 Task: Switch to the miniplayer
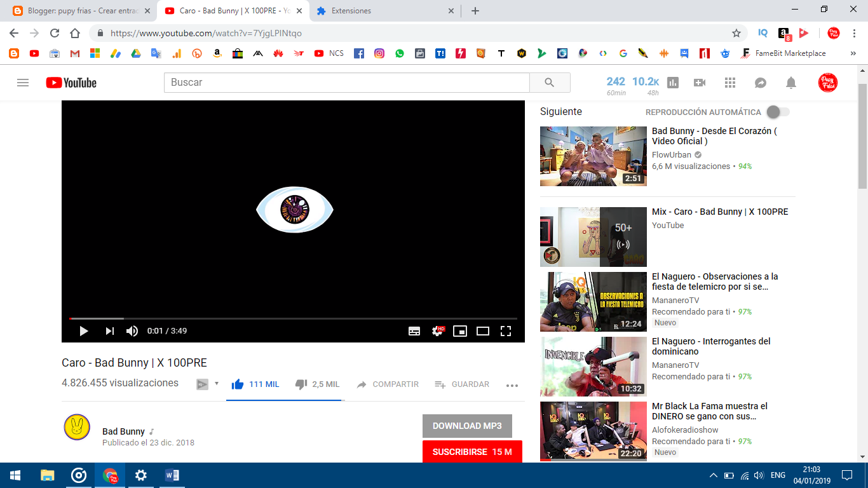tap(460, 331)
